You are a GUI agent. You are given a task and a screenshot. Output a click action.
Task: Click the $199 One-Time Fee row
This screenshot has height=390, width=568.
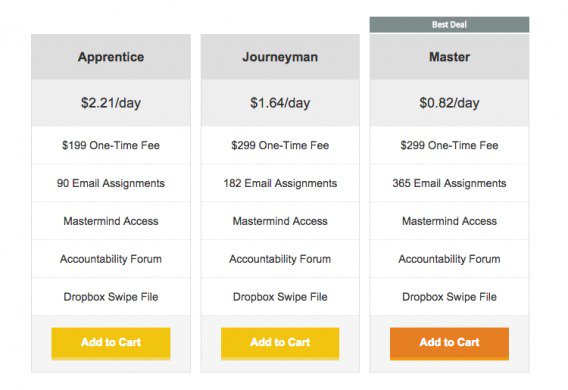tap(111, 145)
